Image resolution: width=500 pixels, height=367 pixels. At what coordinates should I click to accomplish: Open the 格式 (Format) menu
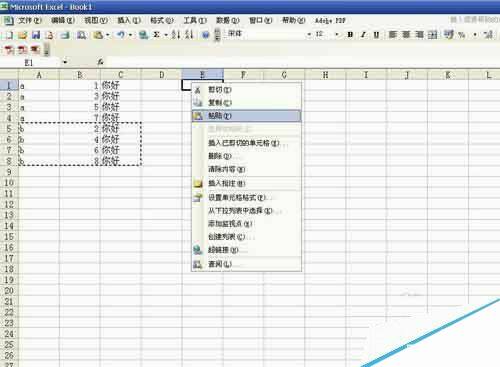(x=162, y=21)
